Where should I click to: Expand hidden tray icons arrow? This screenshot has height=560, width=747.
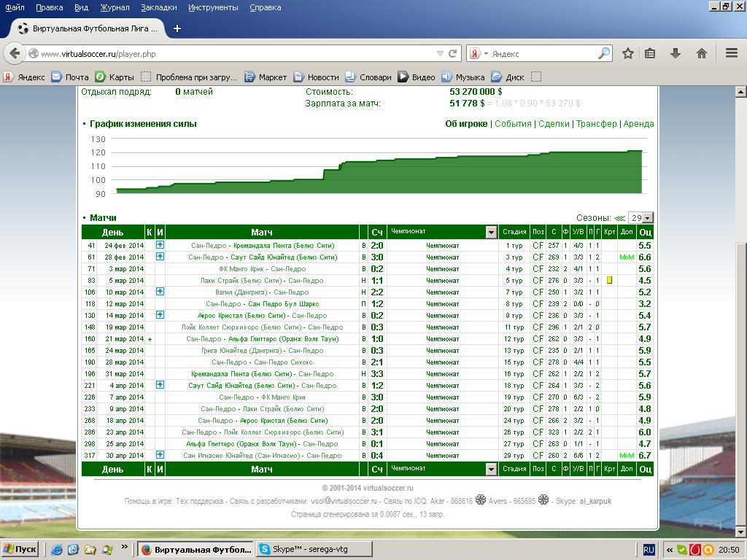pyautogui.click(x=670, y=550)
